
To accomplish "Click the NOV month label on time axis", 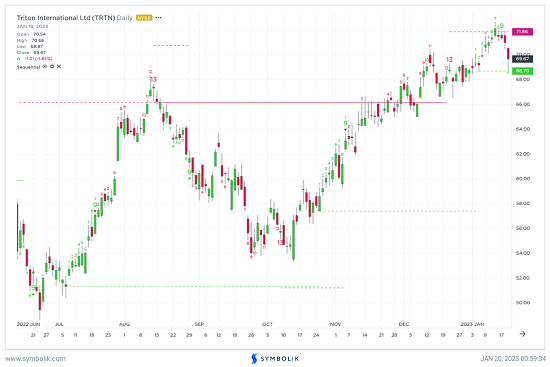I will tap(335, 324).
